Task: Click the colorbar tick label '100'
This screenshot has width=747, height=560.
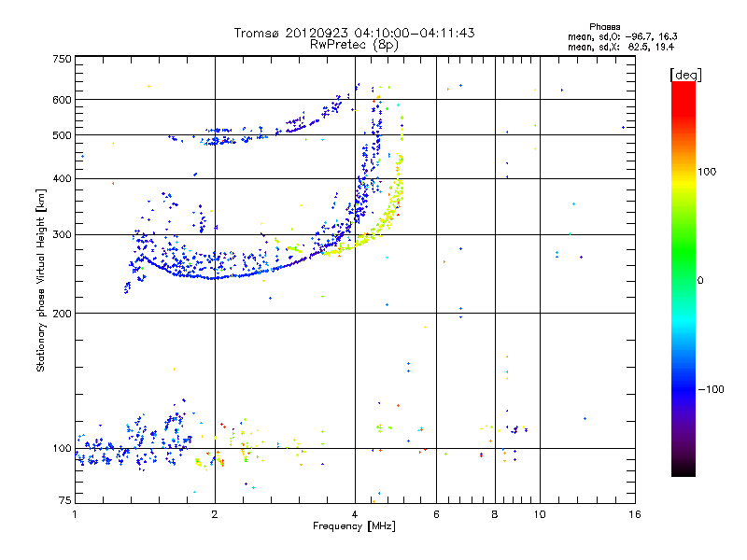Action: (707, 172)
